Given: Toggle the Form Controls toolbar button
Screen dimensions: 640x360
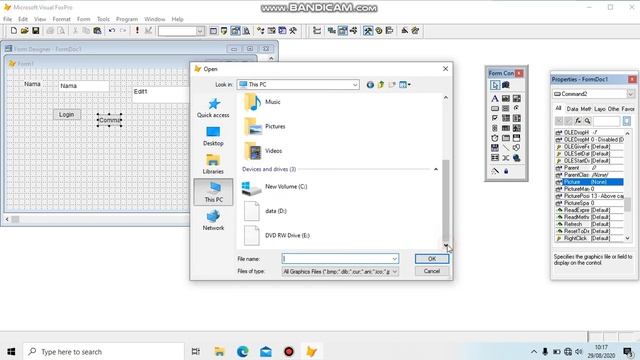Looking at the screenshot, I should point(368,31).
